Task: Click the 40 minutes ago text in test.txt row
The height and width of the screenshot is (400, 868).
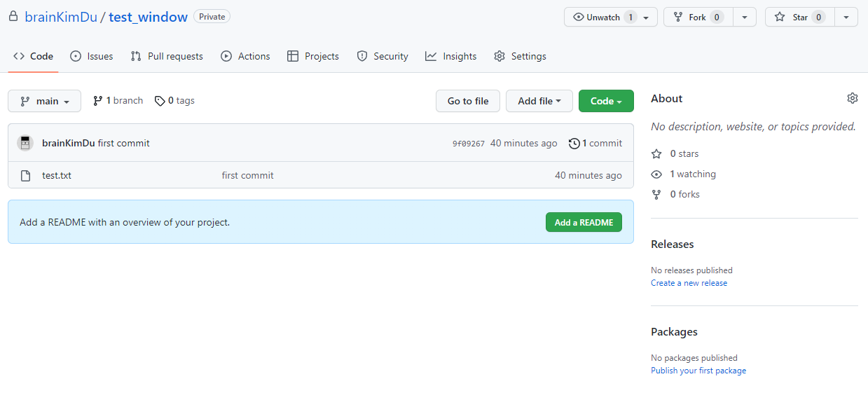Action: (x=588, y=175)
